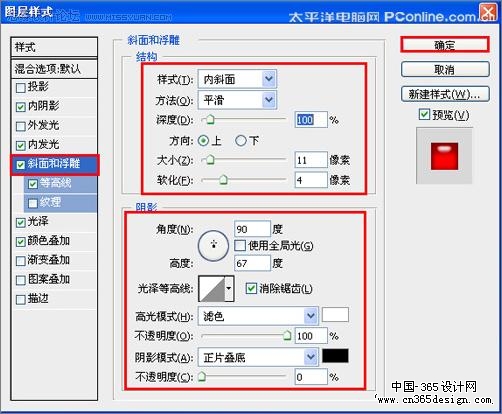Uncheck the 光泽 satin checkbox
The image size is (502, 414).
21,222
